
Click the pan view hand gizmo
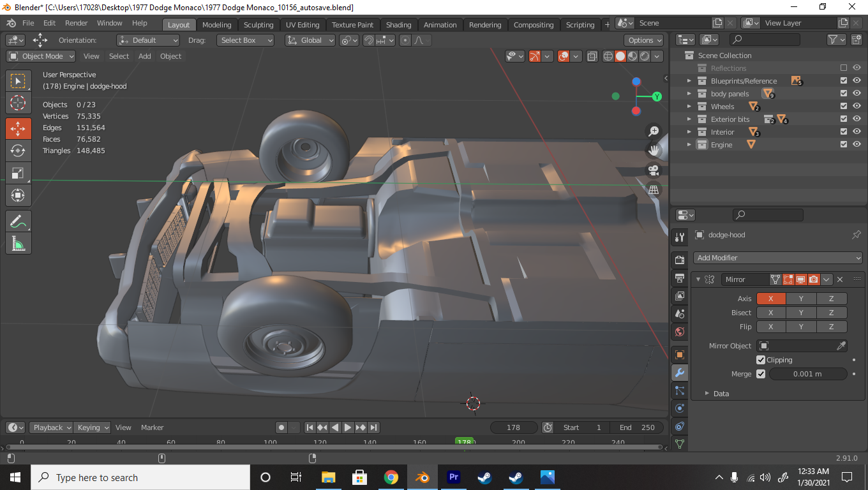[654, 151]
